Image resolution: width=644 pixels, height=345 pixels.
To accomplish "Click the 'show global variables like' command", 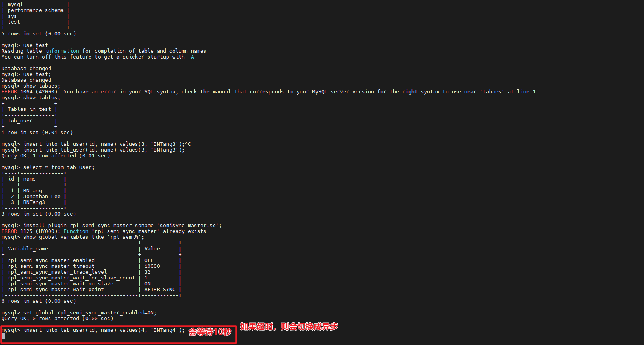I will click(73, 237).
